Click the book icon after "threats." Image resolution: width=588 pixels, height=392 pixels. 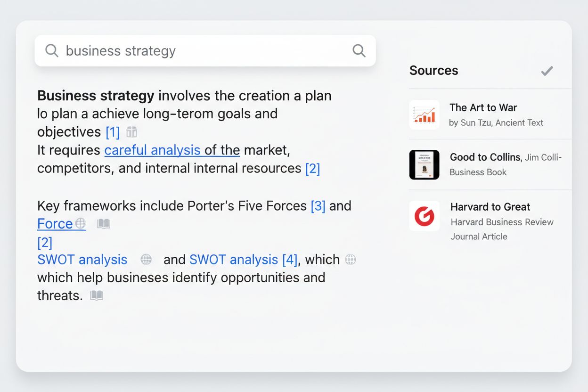point(97,295)
